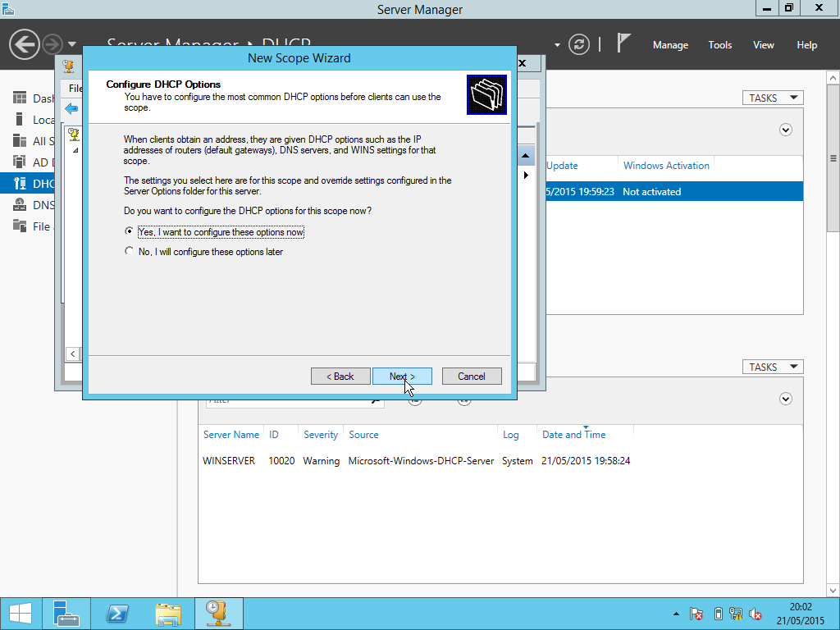The height and width of the screenshot is (630, 840).
Task: Open the Windows Start button
Action: pyautogui.click(x=21, y=614)
